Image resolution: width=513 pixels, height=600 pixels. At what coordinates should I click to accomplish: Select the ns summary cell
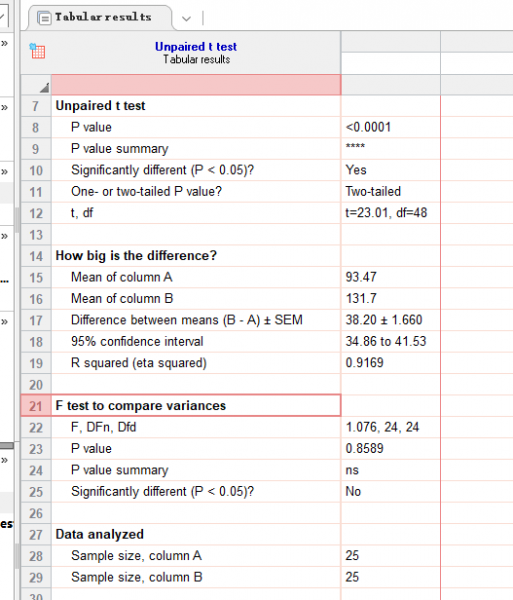(352, 470)
